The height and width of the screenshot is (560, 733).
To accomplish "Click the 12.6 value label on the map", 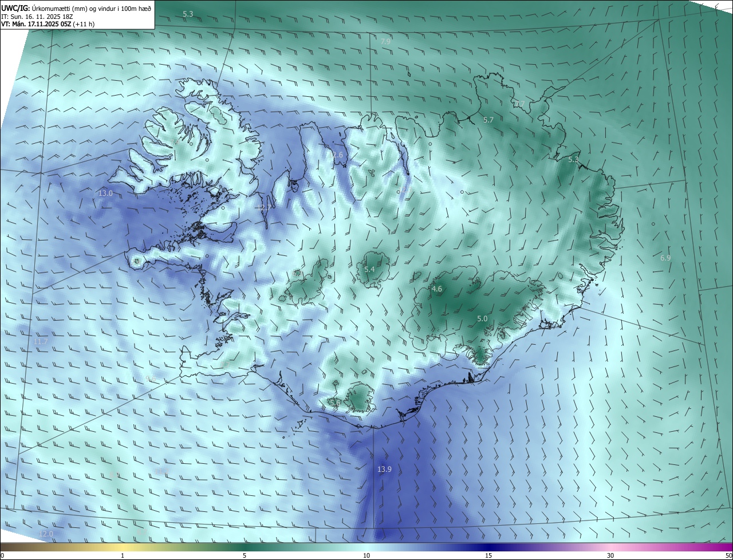I will point(336,155).
